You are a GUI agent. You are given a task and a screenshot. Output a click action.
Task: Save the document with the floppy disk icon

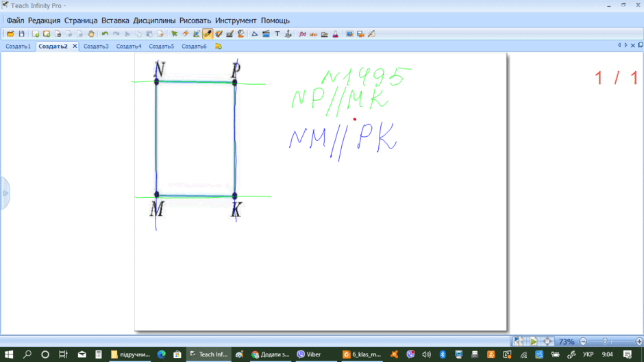[x=22, y=34]
